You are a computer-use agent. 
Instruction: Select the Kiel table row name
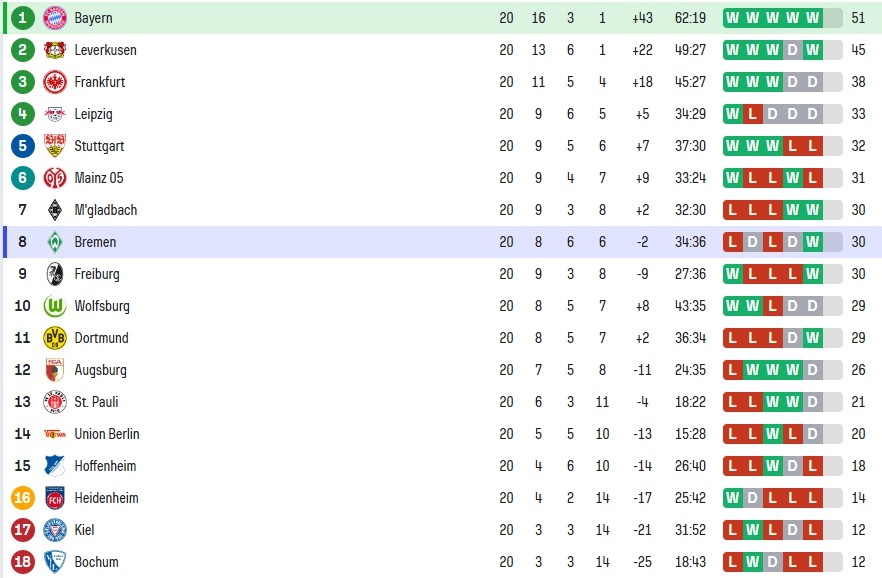point(84,530)
